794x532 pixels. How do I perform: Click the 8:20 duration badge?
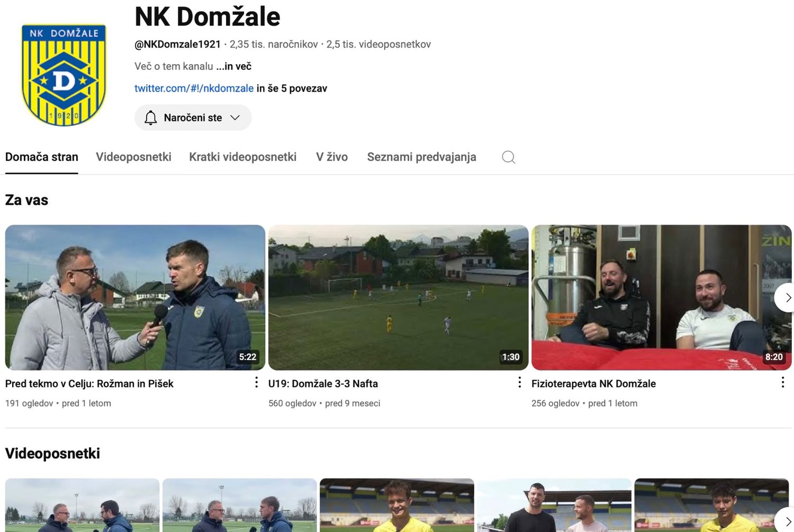coord(773,357)
